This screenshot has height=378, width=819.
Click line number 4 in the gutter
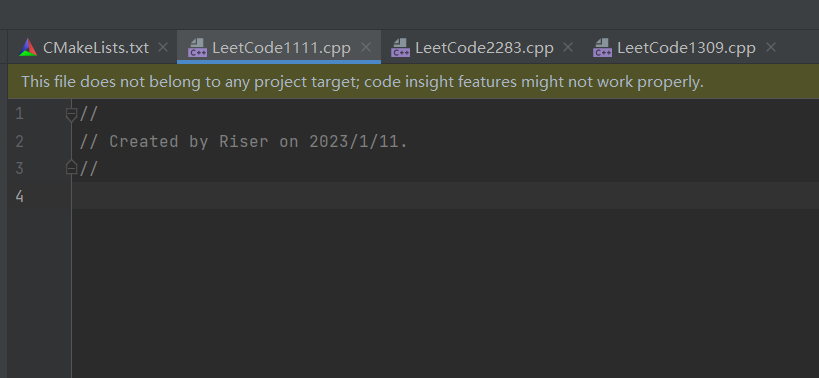19,196
